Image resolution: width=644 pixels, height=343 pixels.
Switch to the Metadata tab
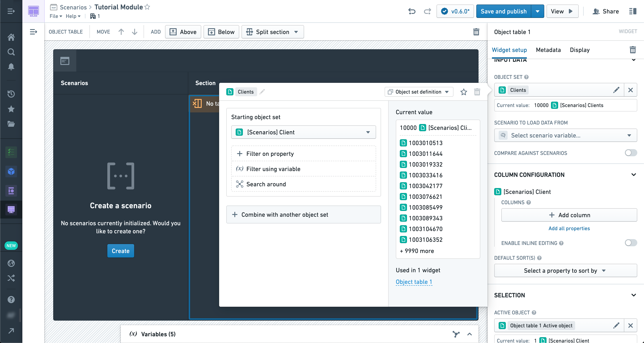548,50
